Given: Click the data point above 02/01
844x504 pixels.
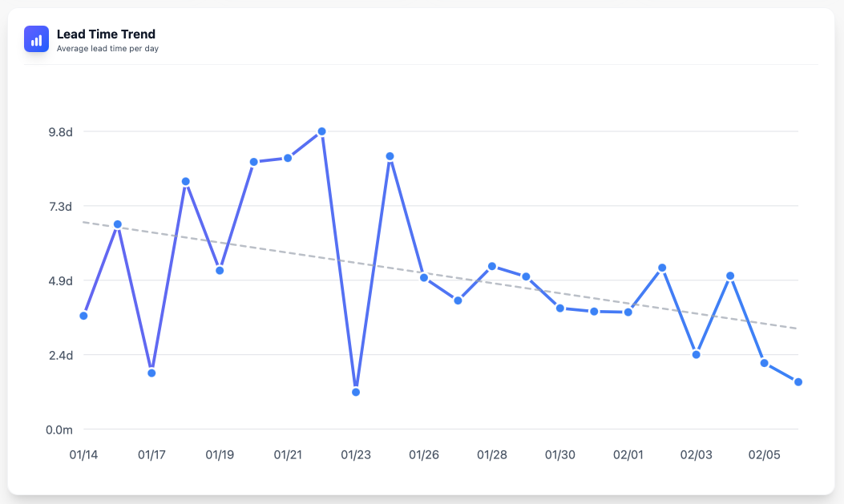Looking at the screenshot, I should [628, 312].
